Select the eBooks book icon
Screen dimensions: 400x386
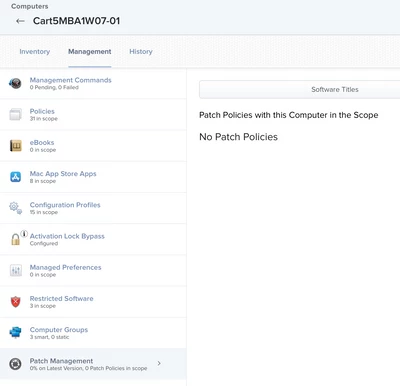(15, 146)
